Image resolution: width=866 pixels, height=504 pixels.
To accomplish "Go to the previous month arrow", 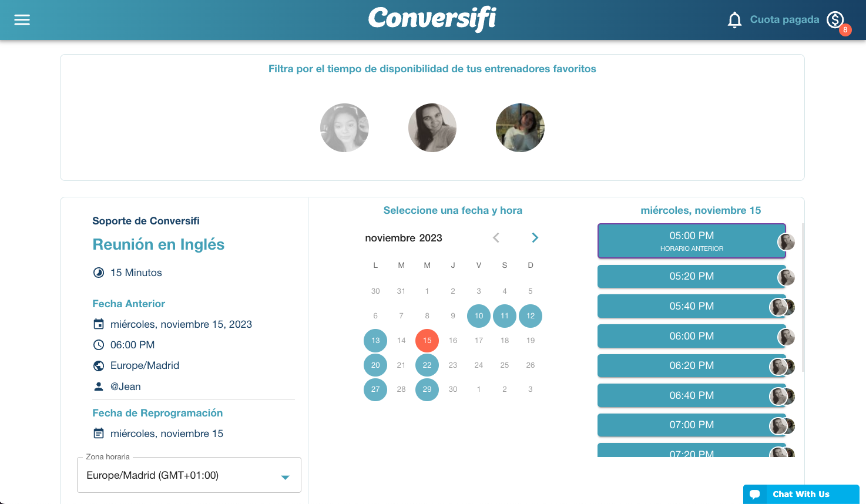I will coord(496,238).
